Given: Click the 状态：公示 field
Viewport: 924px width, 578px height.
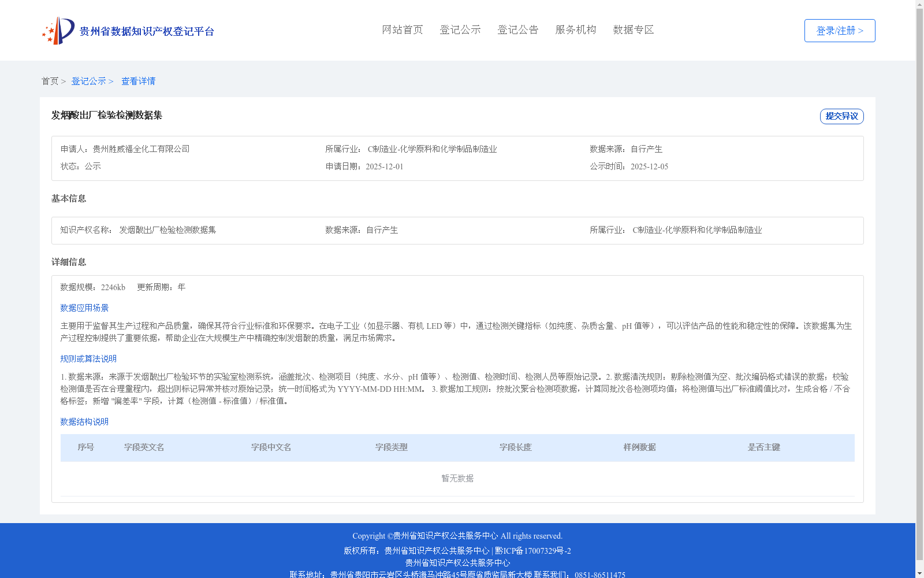Looking at the screenshot, I should [81, 166].
